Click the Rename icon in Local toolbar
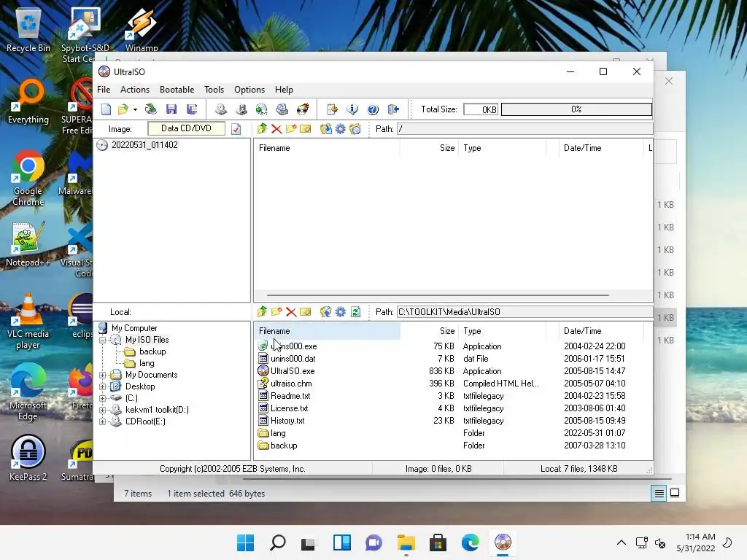The image size is (747, 560). [x=306, y=312]
